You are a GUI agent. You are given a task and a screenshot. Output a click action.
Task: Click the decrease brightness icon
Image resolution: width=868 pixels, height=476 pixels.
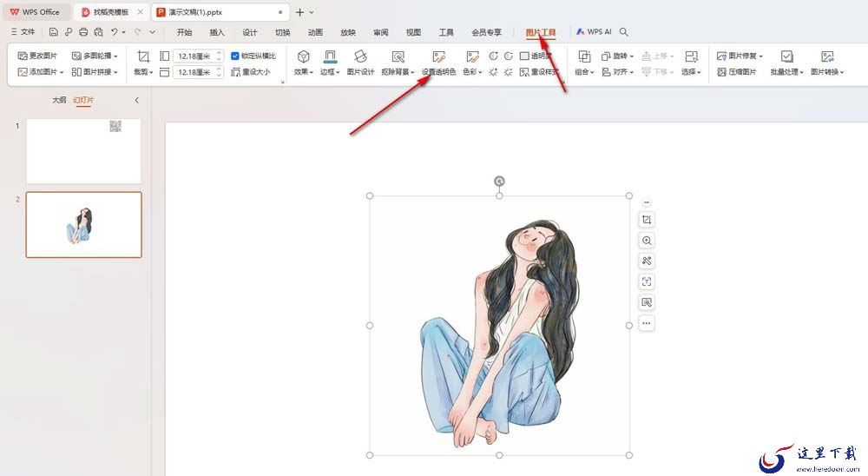pyautogui.click(x=508, y=72)
